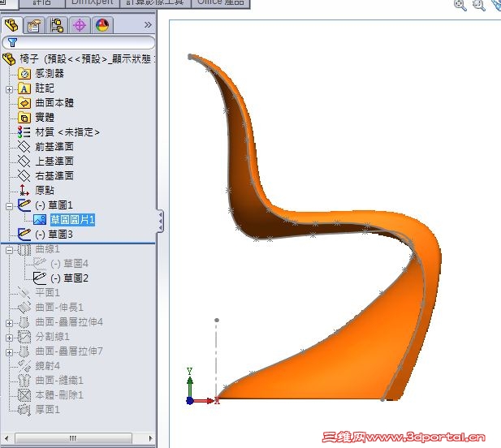The image size is (501, 448).
Task: Open the DimXpertManager tab
Action: [80, 25]
